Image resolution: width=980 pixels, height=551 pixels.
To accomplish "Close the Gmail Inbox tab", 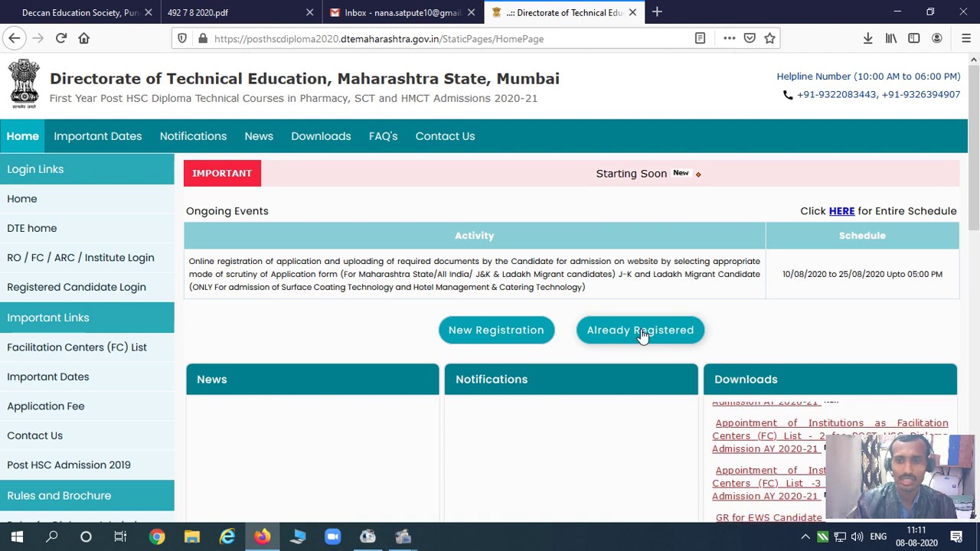I will [x=472, y=12].
